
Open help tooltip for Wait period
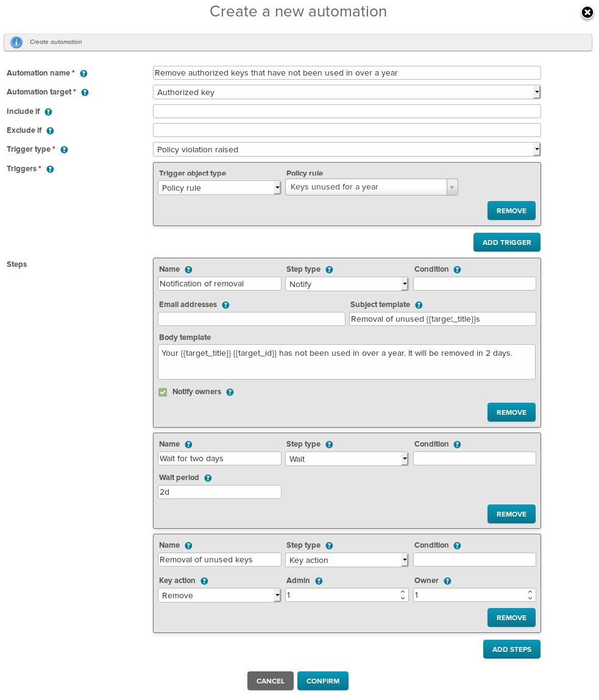(208, 478)
